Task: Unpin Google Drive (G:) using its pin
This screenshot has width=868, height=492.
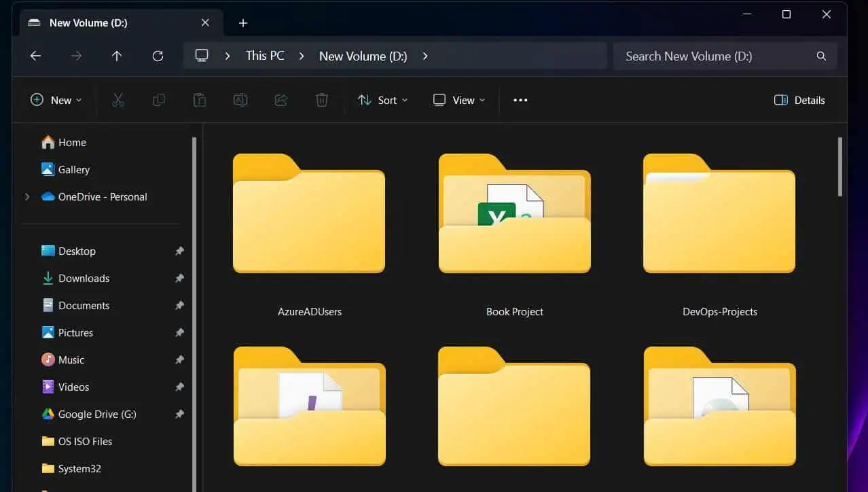Action: click(x=179, y=414)
